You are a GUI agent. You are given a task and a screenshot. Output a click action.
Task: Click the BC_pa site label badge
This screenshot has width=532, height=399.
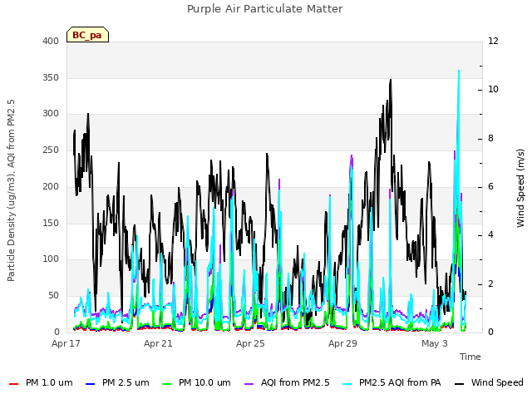87,35
